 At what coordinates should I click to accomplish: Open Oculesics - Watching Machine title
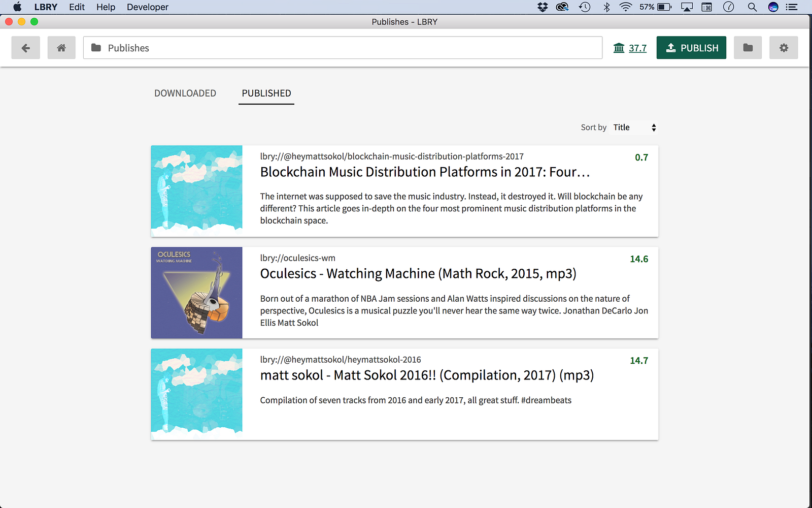[x=418, y=274]
